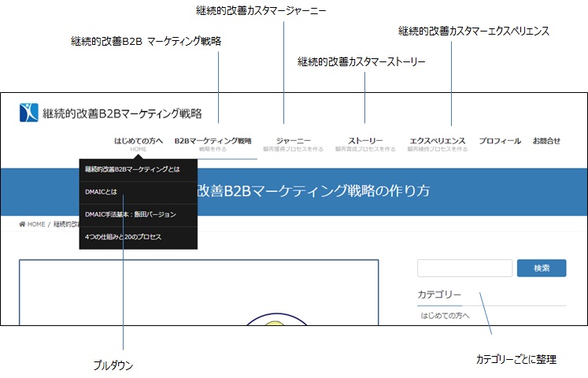Click the カテゴリー sidebar heading
Viewport: 588px width, 378px height.
(x=439, y=295)
